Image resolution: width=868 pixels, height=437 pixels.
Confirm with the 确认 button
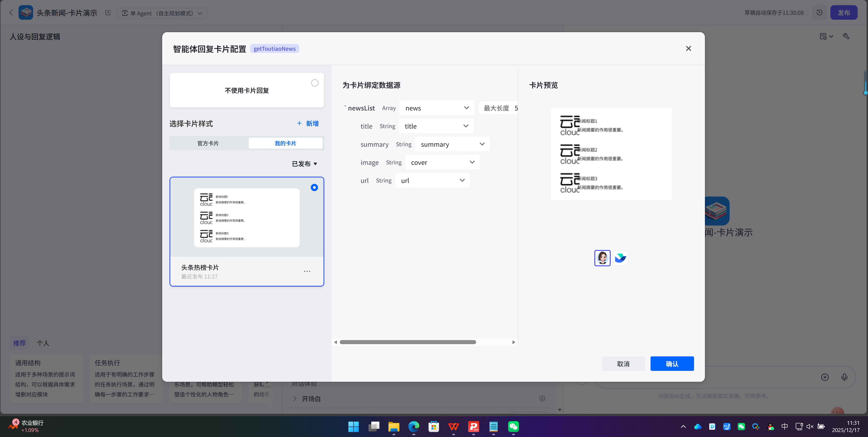point(672,364)
